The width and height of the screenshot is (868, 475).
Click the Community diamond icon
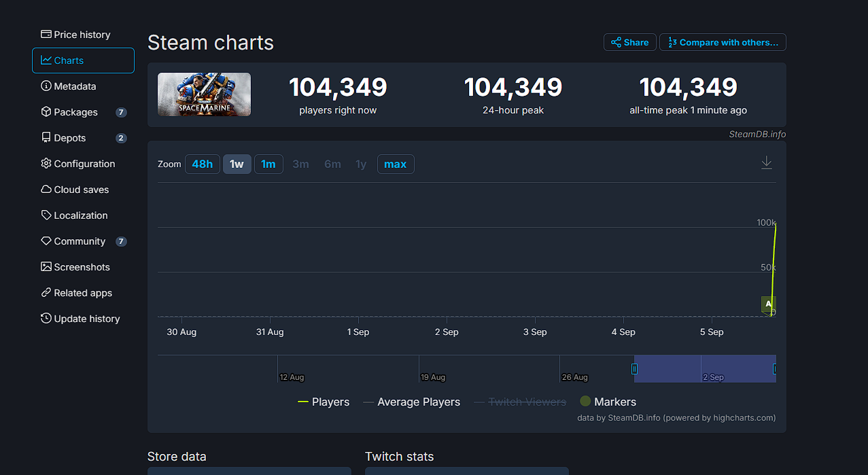(46, 241)
